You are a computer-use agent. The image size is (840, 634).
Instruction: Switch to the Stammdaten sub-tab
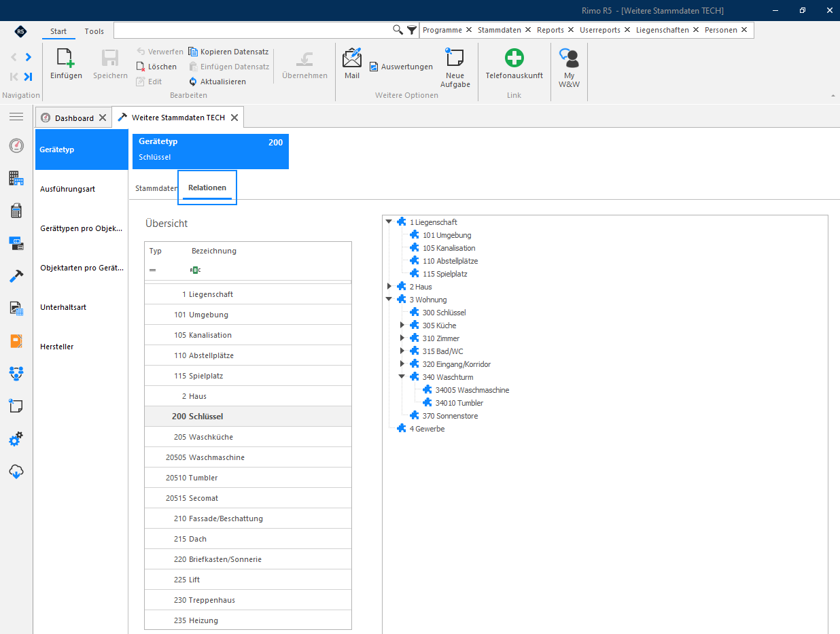(156, 188)
